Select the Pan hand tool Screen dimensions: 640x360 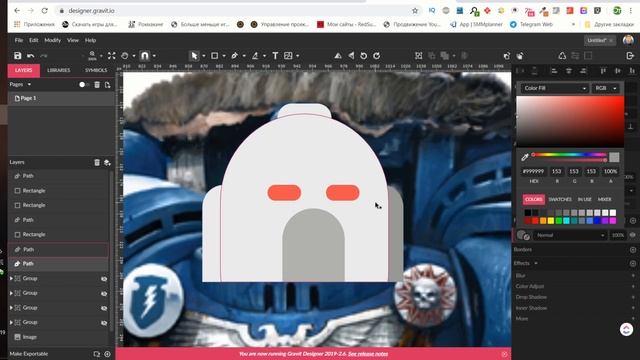click(x=125, y=56)
